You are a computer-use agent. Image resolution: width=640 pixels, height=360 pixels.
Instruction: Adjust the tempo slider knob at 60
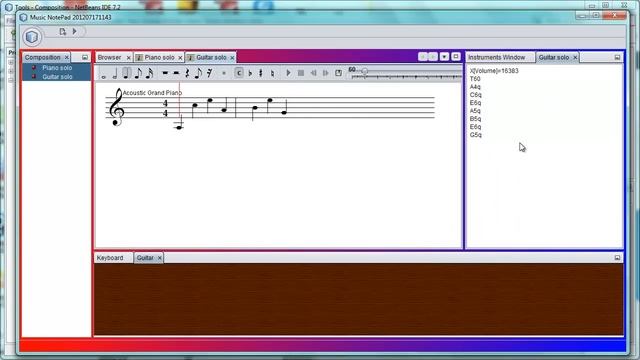(x=364, y=71)
